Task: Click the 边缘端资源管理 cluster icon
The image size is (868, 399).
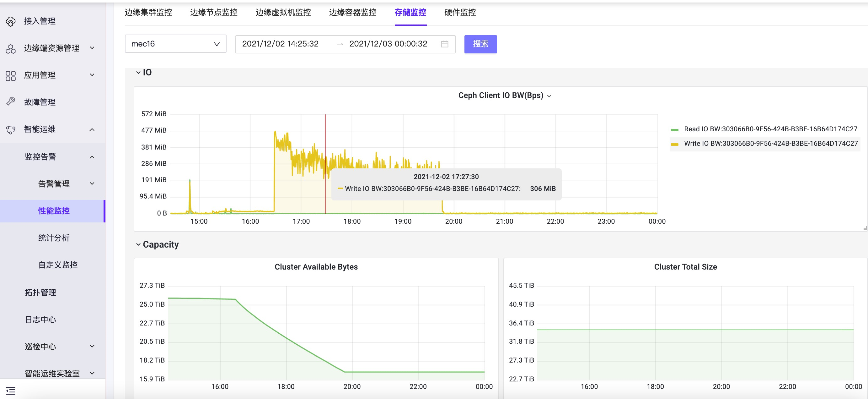Action: pyautogui.click(x=10, y=49)
